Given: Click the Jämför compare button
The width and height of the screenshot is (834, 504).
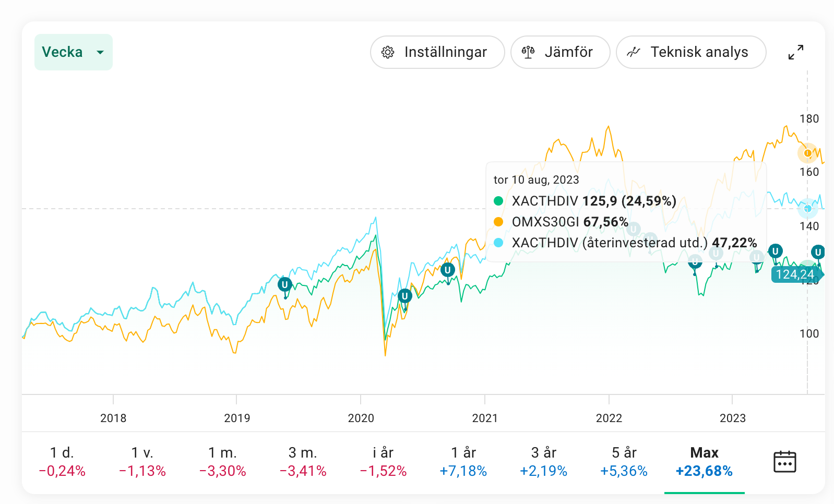Looking at the screenshot, I should pyautogui.click(x=560, y=52).
